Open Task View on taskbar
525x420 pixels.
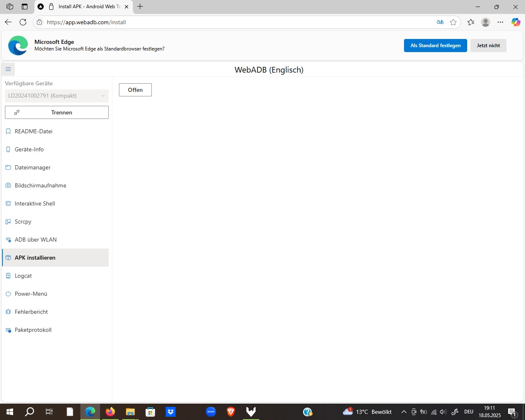(x=49, y=412)
